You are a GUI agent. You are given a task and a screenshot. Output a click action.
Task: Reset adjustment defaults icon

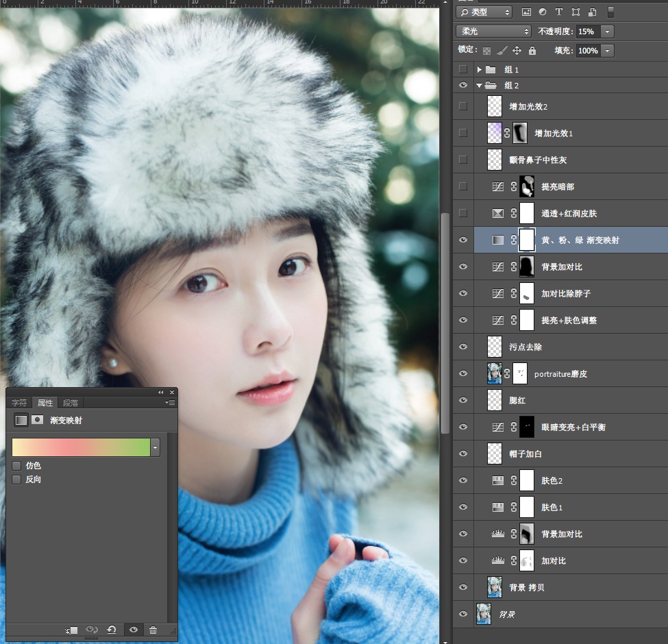click(112, 630)
